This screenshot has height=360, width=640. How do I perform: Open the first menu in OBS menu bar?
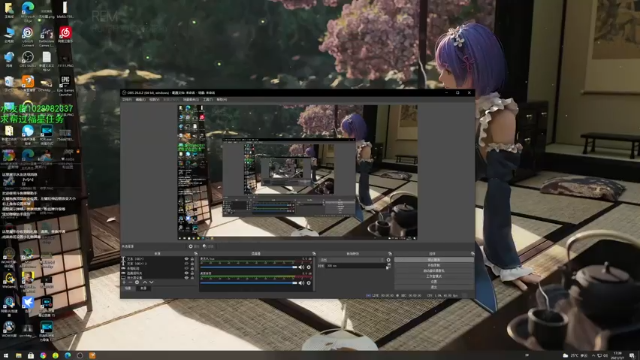[127, 100]
